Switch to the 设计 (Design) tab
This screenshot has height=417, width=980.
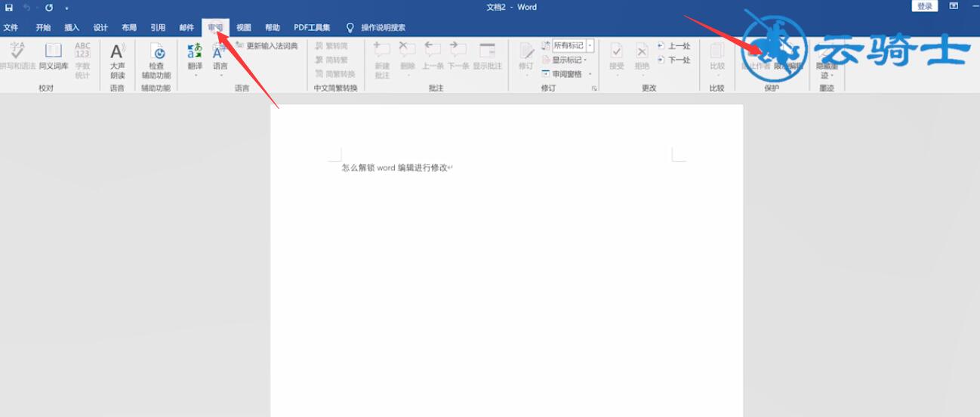tap(100, 28)
